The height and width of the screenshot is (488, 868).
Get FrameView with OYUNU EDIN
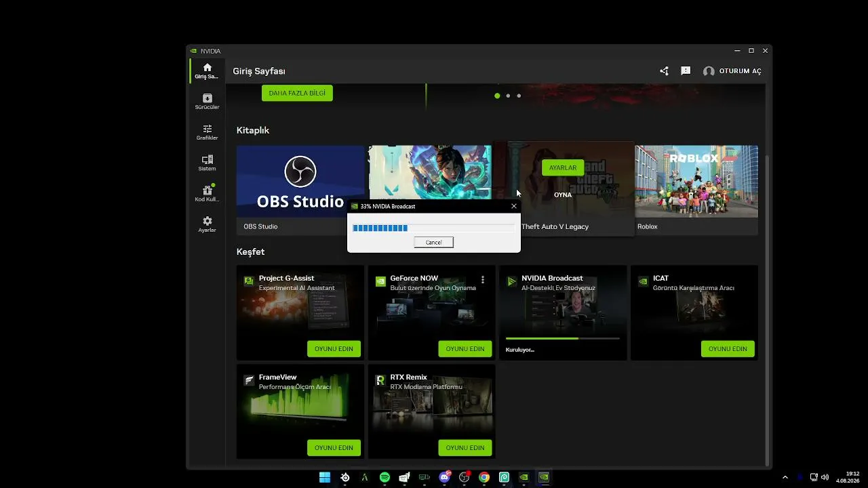pos(334,448)
